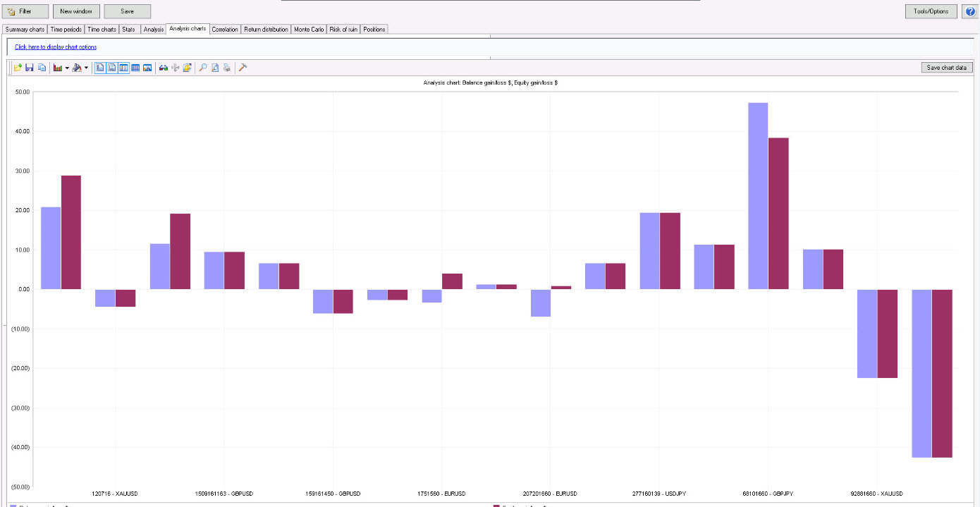Click the '1509161163 - GBPUSD' axis label
Screen dimensions: 980x507
click(223, 494)
